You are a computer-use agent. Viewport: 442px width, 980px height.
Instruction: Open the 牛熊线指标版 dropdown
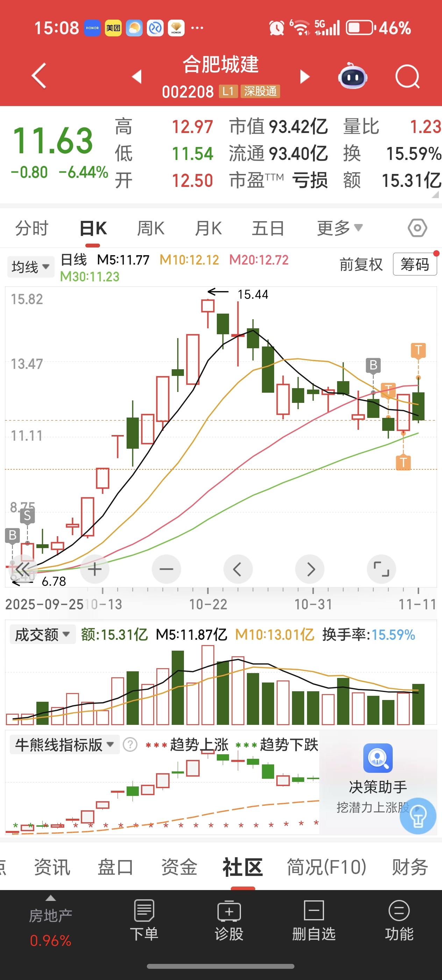(x=64, y=744)
